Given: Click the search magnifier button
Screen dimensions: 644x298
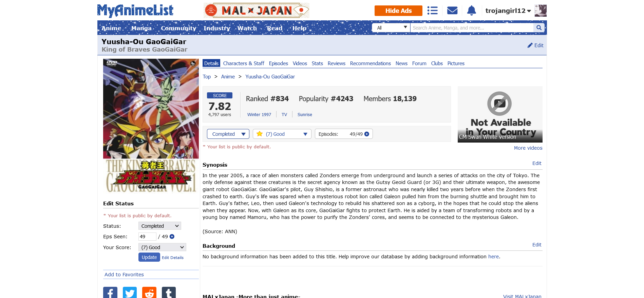Looking at the screenshot, I should click(539, 28).
